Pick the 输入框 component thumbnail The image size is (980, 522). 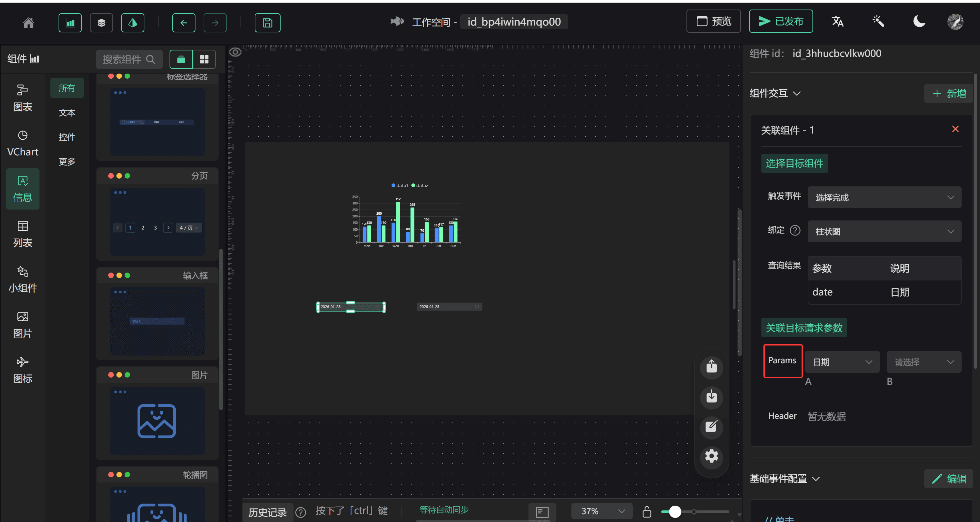point(157,321)
